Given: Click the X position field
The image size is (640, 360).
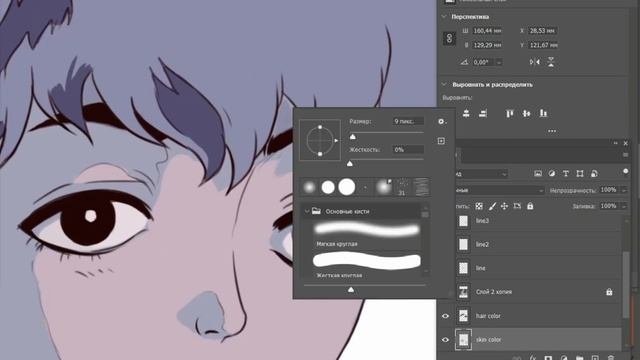Looking at the screenshot, I should coord(543,31).
